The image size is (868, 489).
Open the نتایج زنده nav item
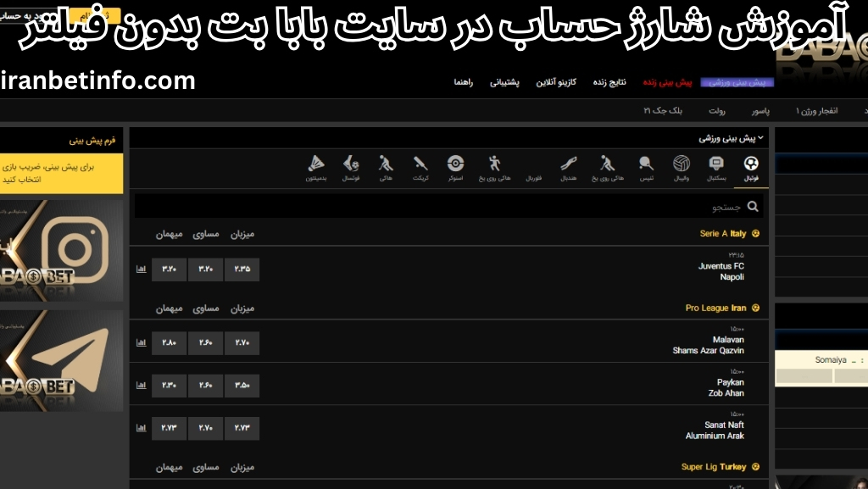[609, 82]
